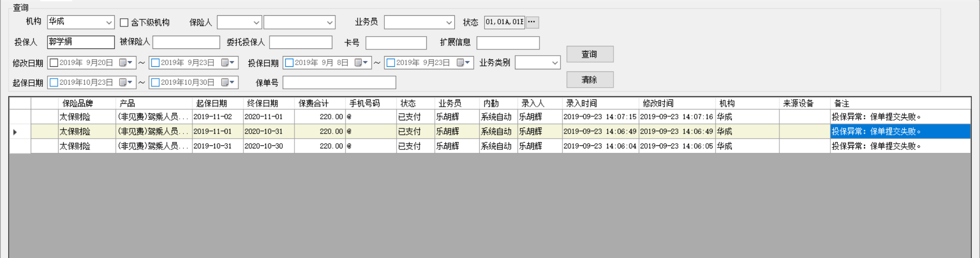
Task: Enable the 起保日期 start date checkbox
Action: (x=54, y=83)
